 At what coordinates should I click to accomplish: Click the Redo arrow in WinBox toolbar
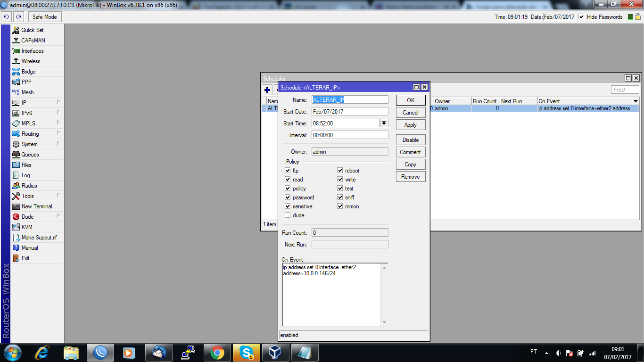(18, 16)
